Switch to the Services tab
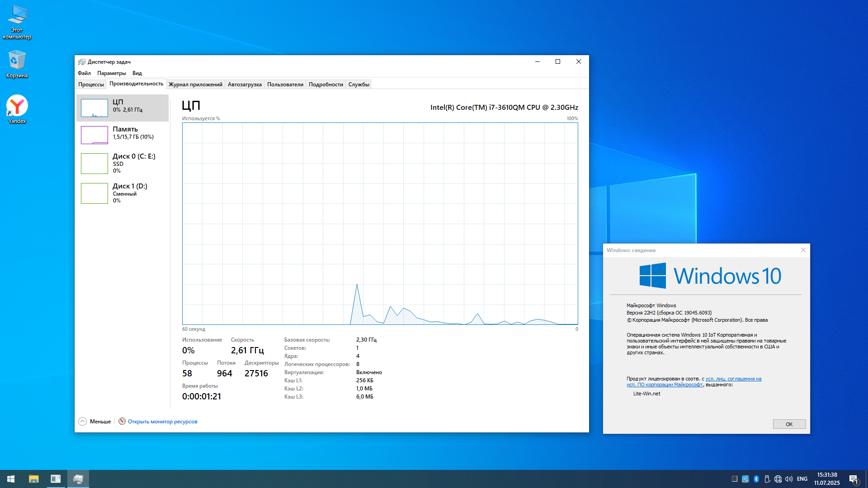 pos(359,84)
